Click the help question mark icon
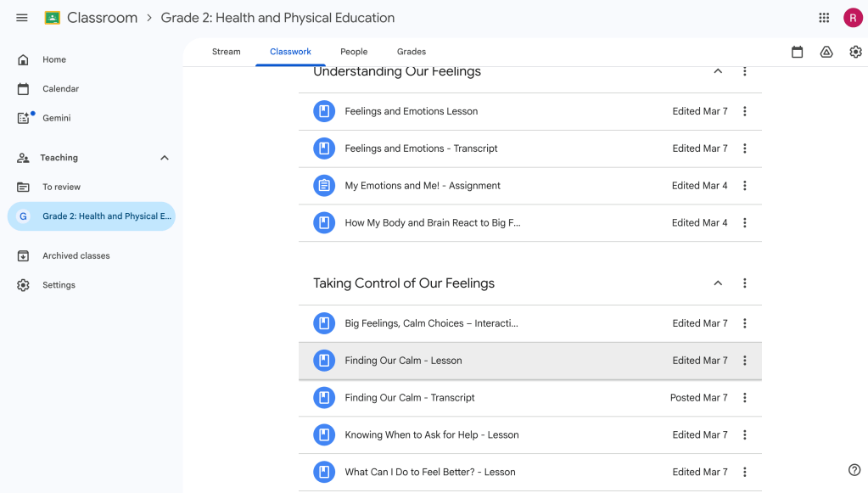 point(854,470)
